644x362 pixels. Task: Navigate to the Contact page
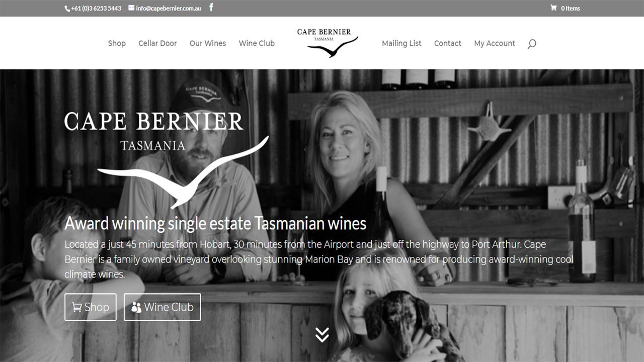click(x=448, y=43)
